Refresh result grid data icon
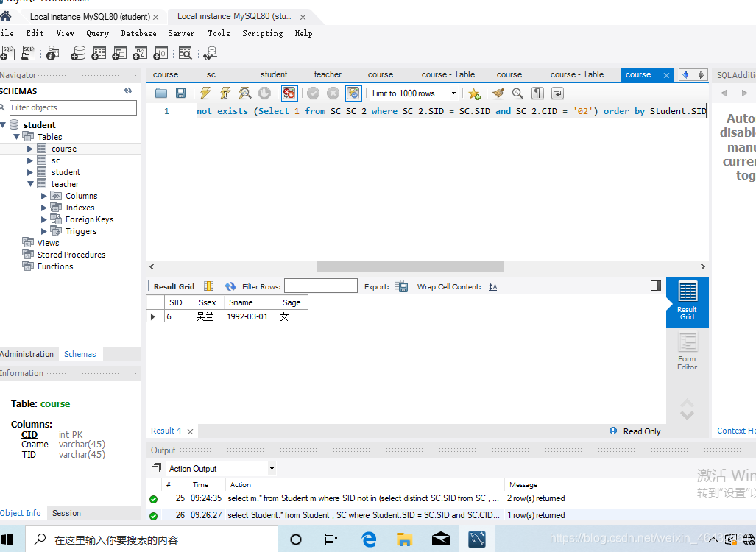 click(x=230, y=286)
